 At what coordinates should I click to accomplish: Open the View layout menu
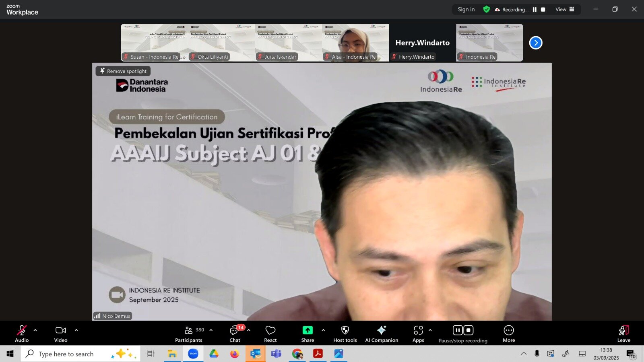pyautogui.click(x=565, y=9)
